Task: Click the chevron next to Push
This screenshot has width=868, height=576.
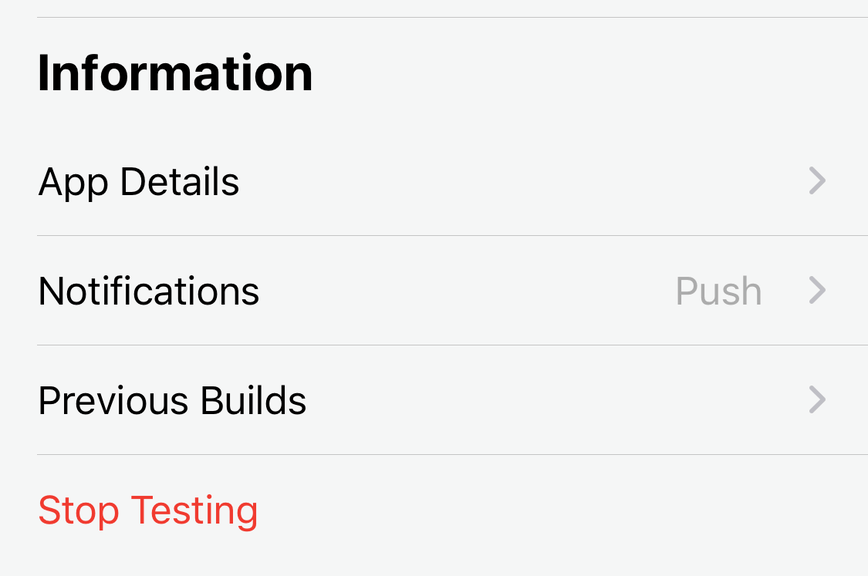Action: coord(817,291)
